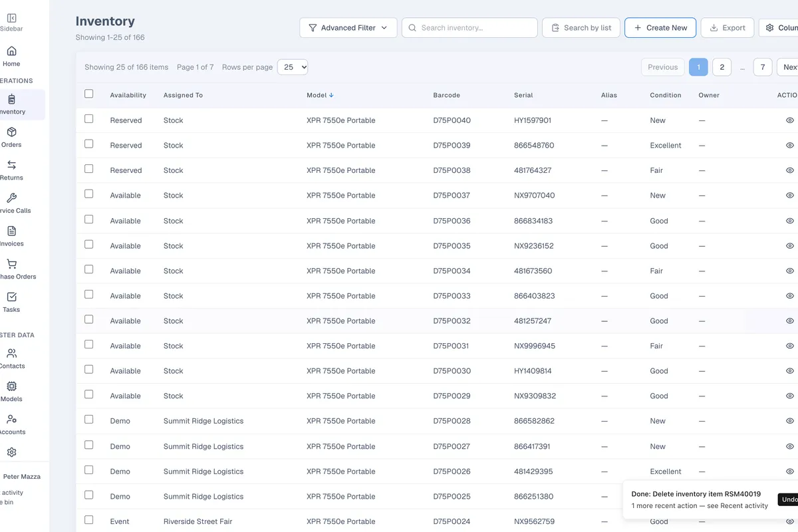Check the row for barcode D75P0038
The height and width of the screenshot is (532, 798).
click(x=89, y=169)
